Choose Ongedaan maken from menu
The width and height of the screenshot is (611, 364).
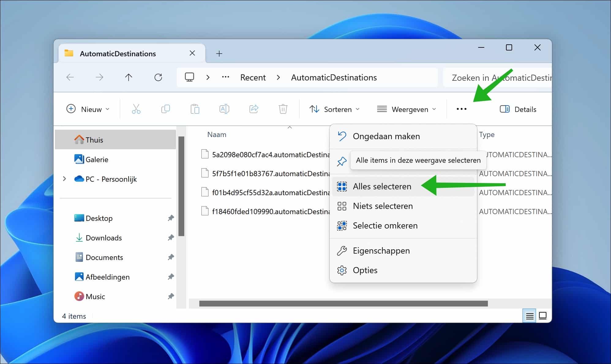(x=403, y=136)
